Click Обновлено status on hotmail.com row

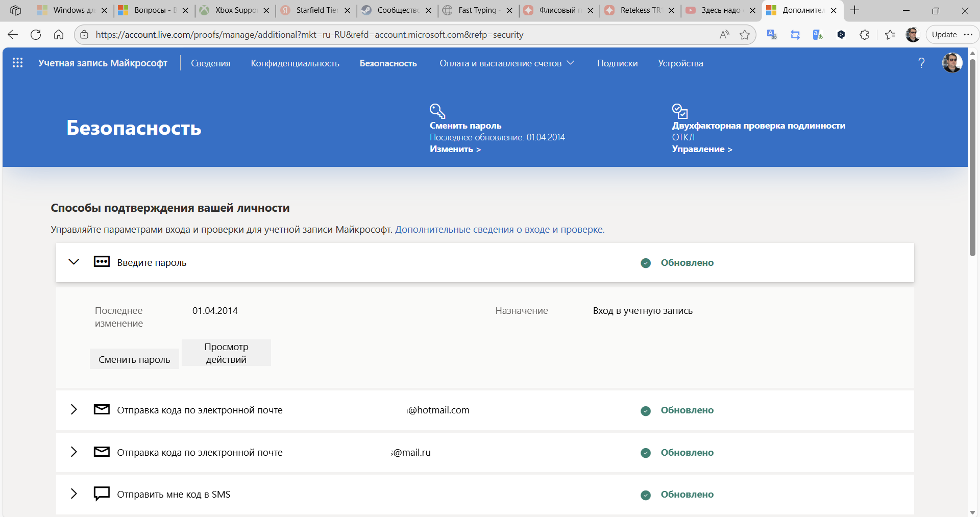point(687,410)
